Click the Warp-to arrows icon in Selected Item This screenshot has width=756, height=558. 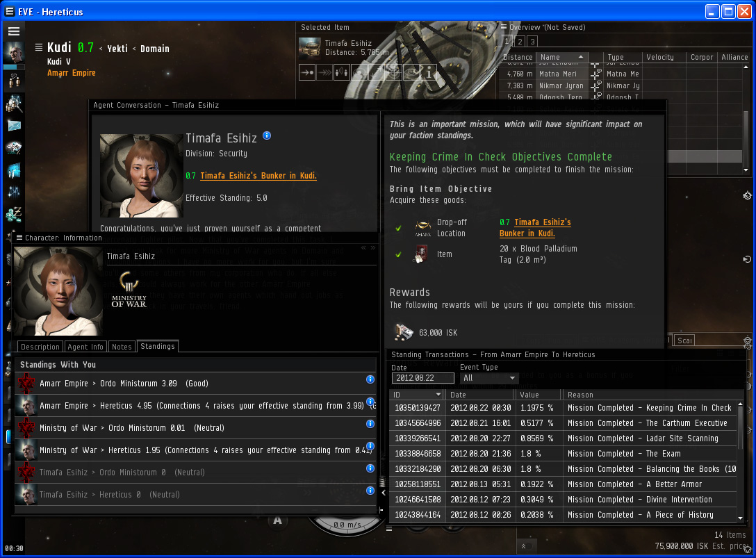[324, 73]
